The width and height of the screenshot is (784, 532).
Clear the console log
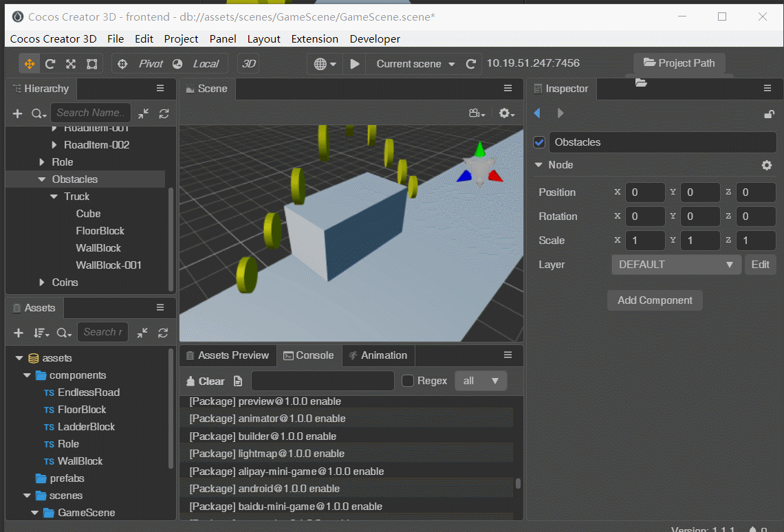206,381
